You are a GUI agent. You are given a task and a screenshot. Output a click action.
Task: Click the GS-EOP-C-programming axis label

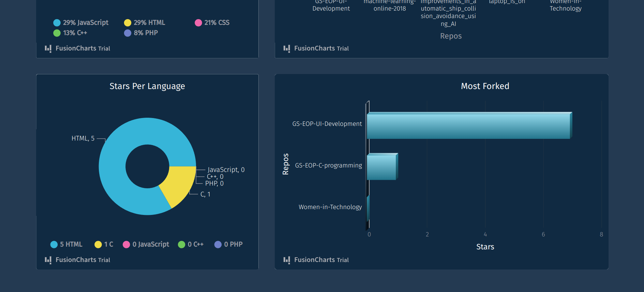[329, 165]
